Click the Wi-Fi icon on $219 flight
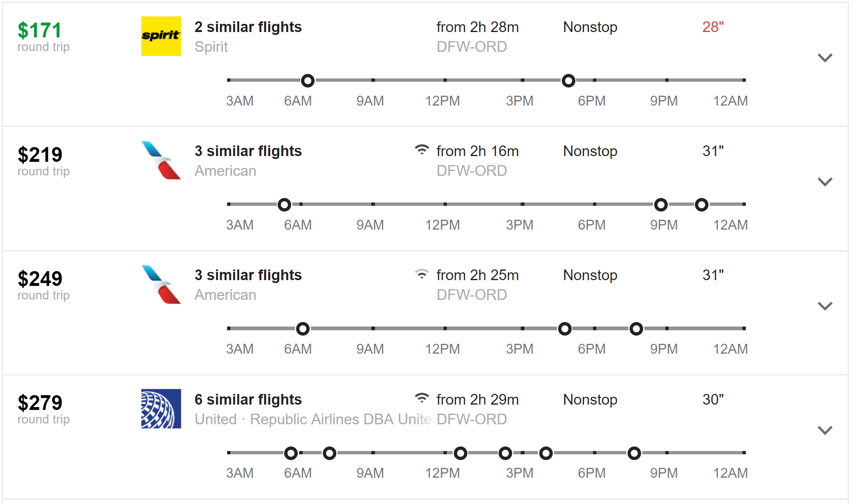This screenshot has width=853, height=504. (421, 150)
